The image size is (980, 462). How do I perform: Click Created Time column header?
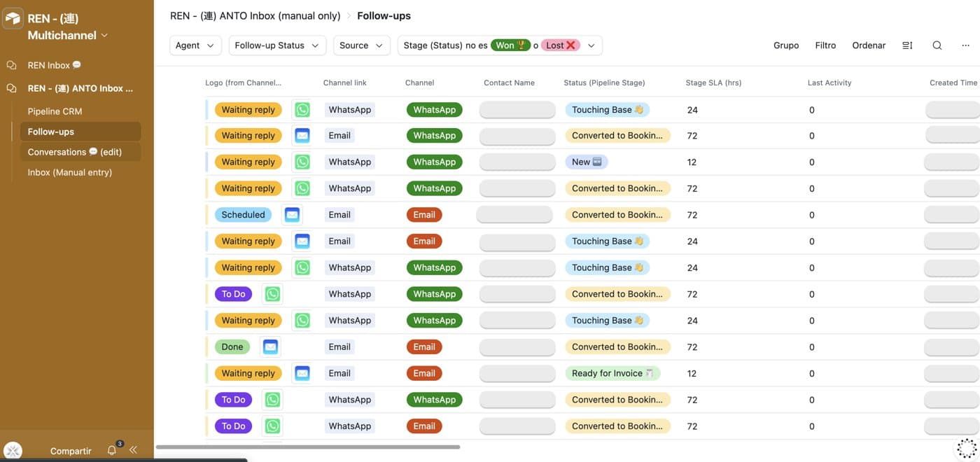click(x=953, y=83)
